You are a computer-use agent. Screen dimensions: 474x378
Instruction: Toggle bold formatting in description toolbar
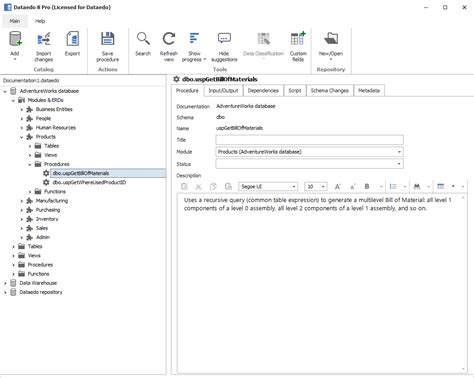click(x=367, y=187)
